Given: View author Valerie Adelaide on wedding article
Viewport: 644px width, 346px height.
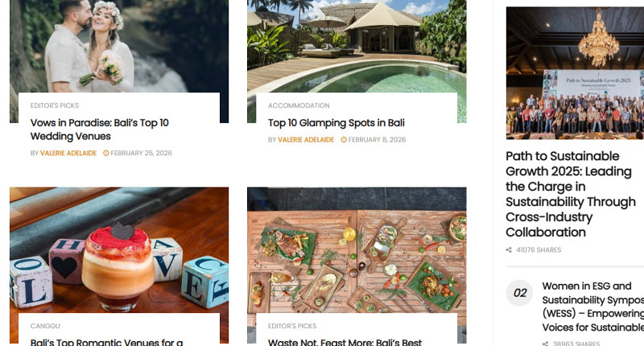Looking at the screenshot, I should (68, 153).
